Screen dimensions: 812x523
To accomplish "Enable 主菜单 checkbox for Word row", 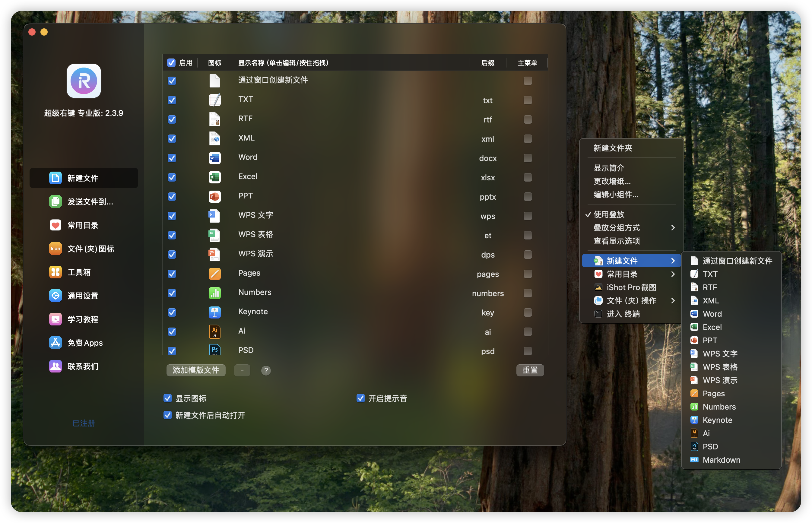I will coord(528,158).
